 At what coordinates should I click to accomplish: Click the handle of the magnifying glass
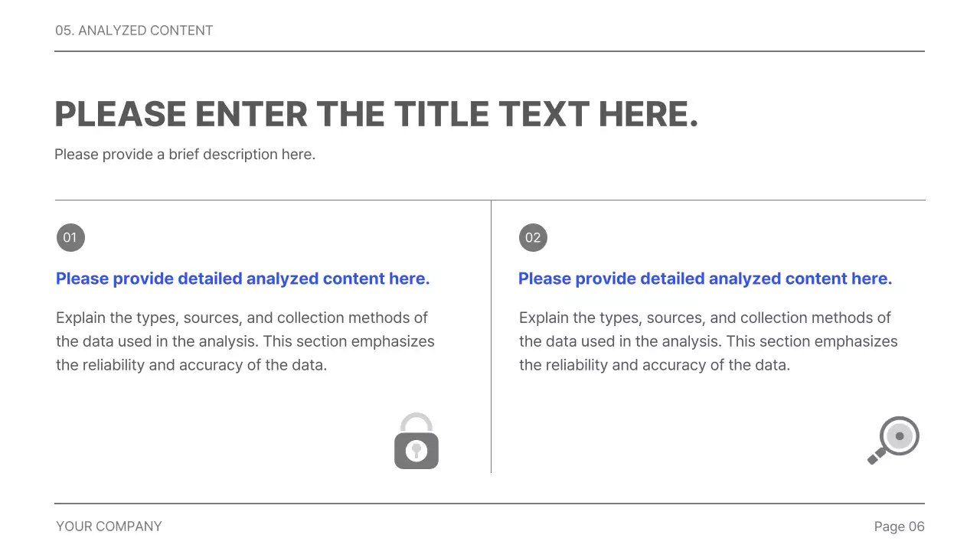coord(874,457)
